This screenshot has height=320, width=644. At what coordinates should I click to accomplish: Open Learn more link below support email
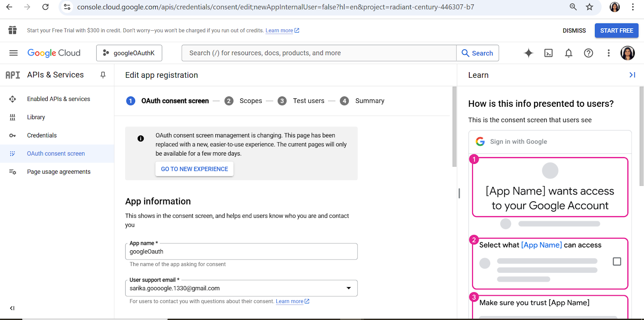[293, 301]
